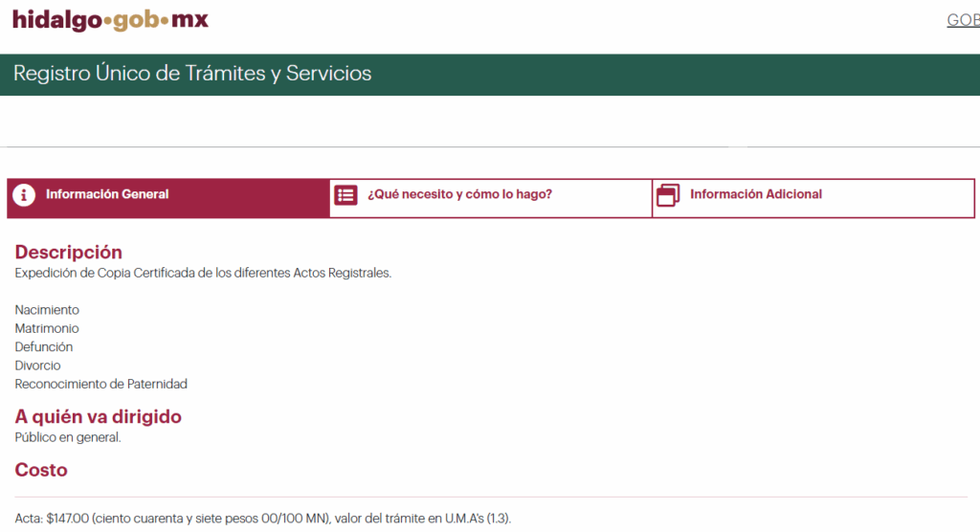
Task: Click the info circle icon on Información General
Action: point(24,195)
